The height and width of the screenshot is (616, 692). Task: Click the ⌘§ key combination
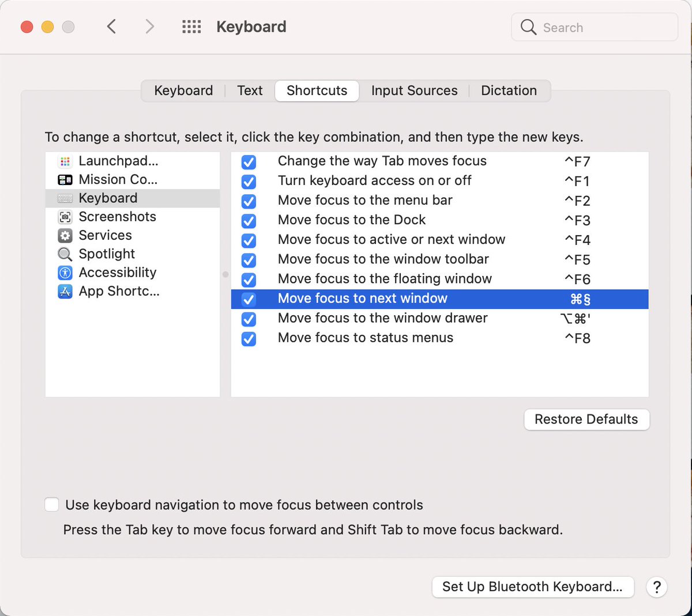[580, 299]
